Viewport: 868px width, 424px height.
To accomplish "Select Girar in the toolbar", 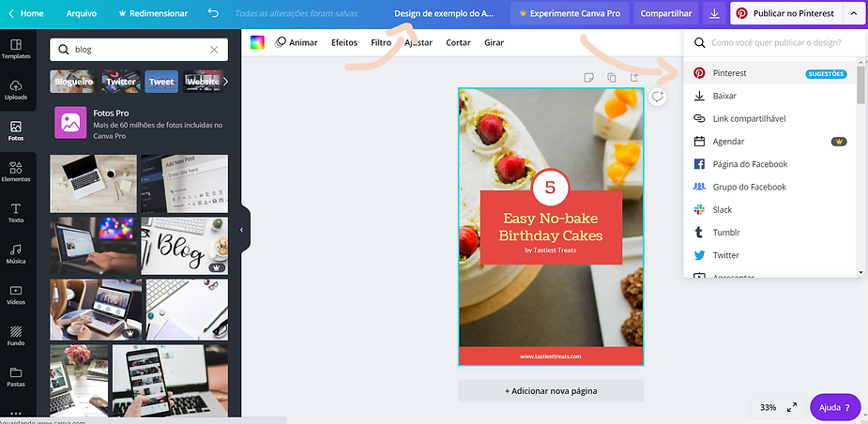I will (494, 42).
